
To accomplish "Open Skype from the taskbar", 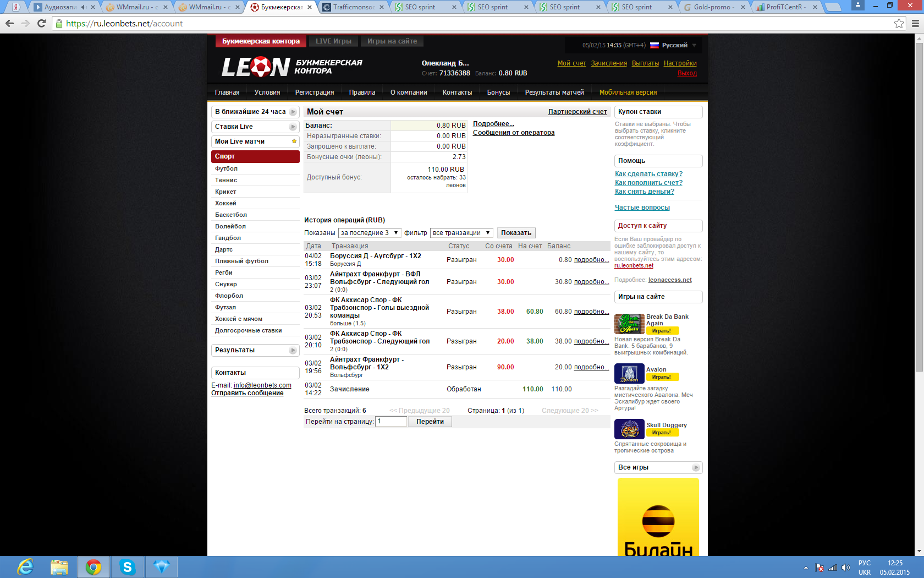I will tap(128, 567).
